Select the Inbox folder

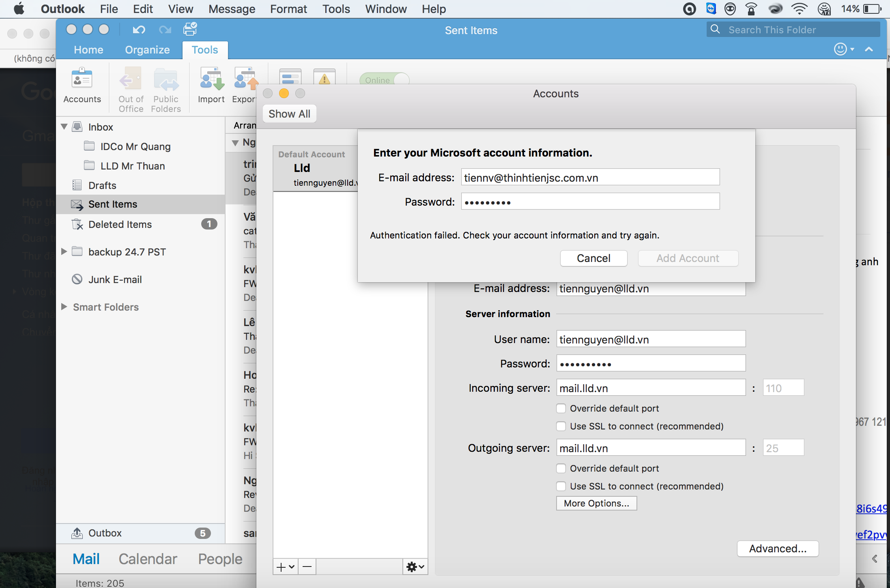(140, 127)
